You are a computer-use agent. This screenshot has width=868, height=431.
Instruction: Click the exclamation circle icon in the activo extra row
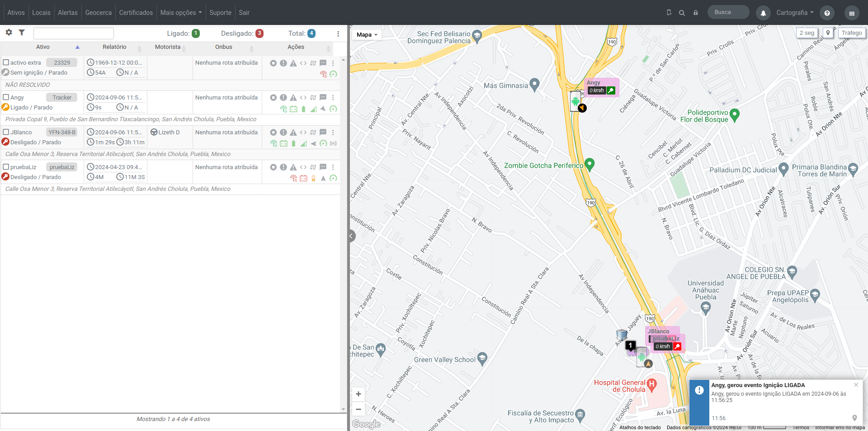pos(283,63)
